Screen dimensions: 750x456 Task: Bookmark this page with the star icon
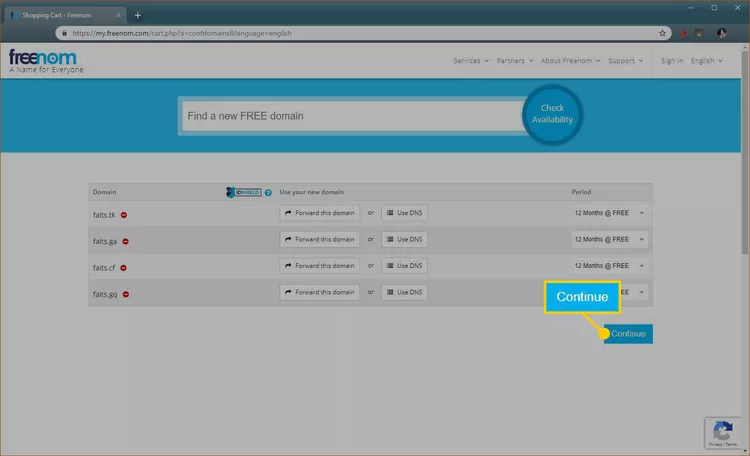[663, 33]
